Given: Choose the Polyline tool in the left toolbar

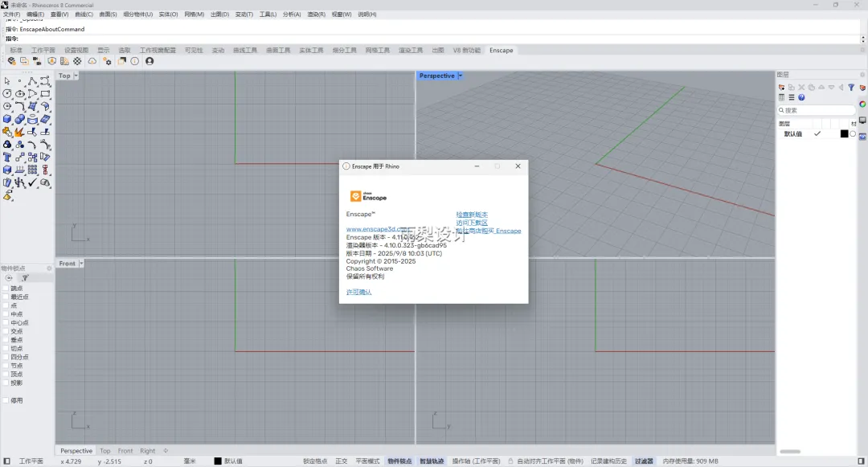Looking at the screenshot, I should pos(32,81).
